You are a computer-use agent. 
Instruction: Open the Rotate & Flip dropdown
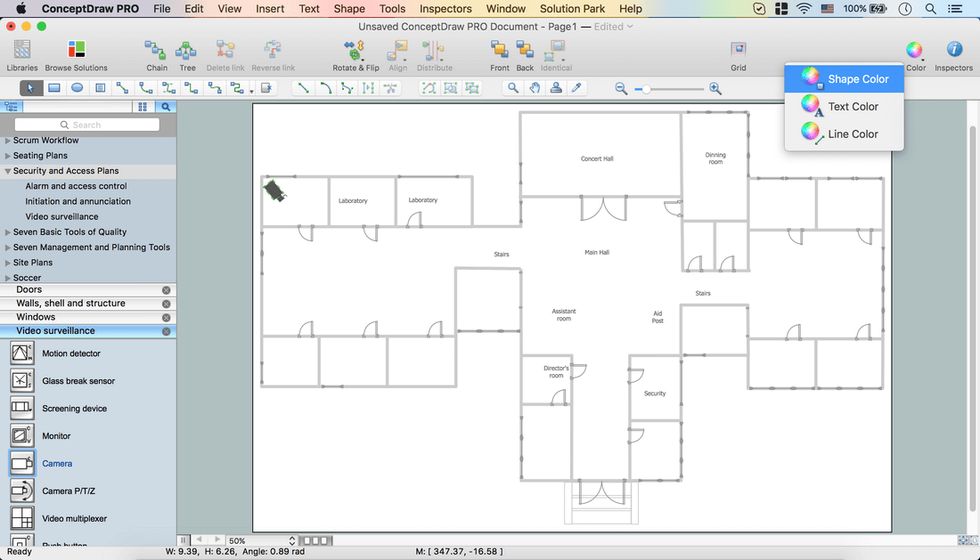(x=355, y=54)
